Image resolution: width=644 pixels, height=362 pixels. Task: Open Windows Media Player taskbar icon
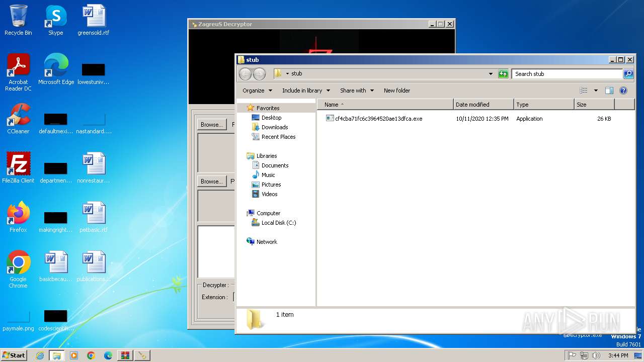(74, 355)
